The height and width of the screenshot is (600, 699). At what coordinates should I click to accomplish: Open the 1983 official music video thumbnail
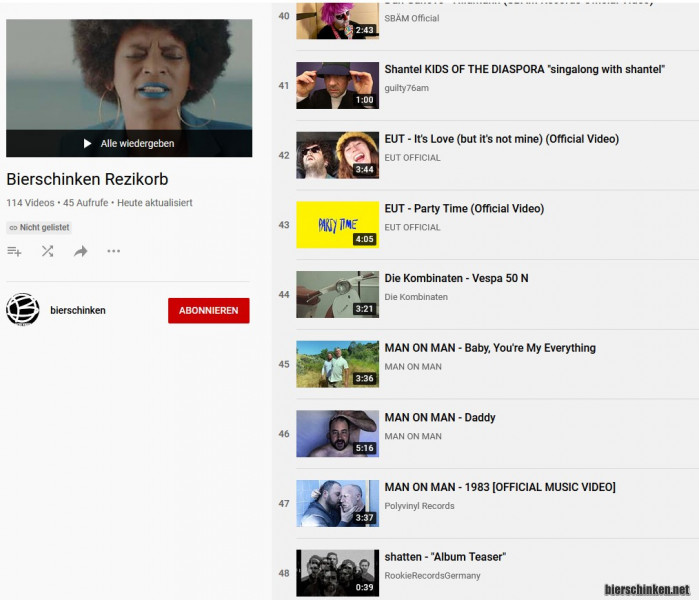pyautogui.click(x=337, y=503)
